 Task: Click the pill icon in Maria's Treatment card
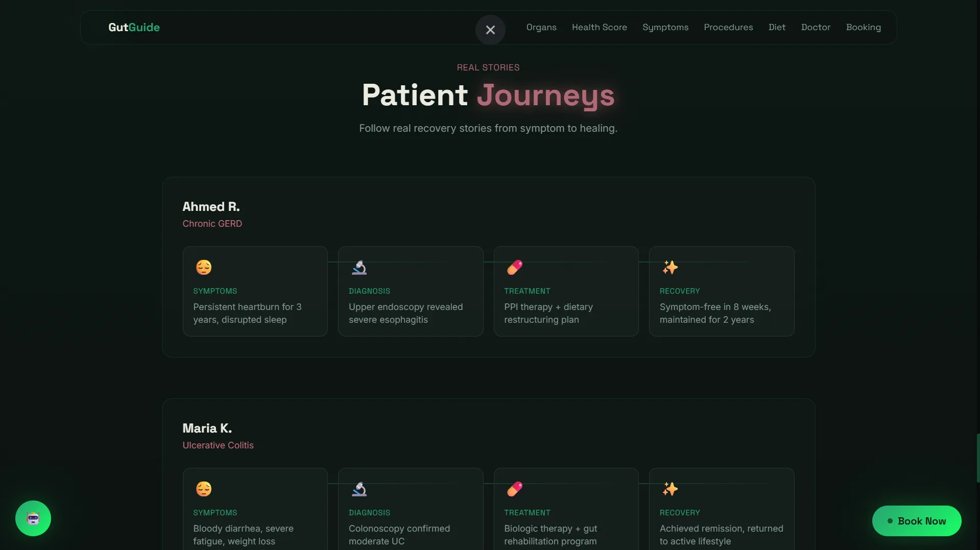(x=514, y=489)
